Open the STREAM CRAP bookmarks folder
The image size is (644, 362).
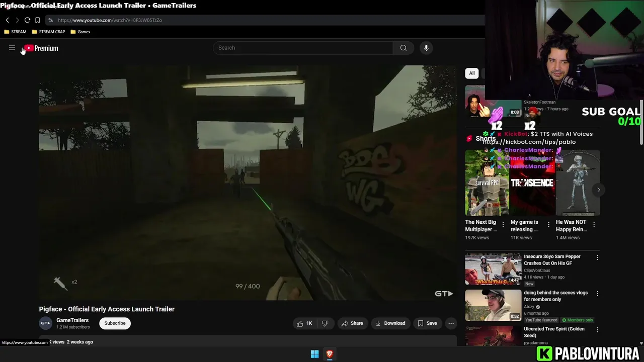48,32
